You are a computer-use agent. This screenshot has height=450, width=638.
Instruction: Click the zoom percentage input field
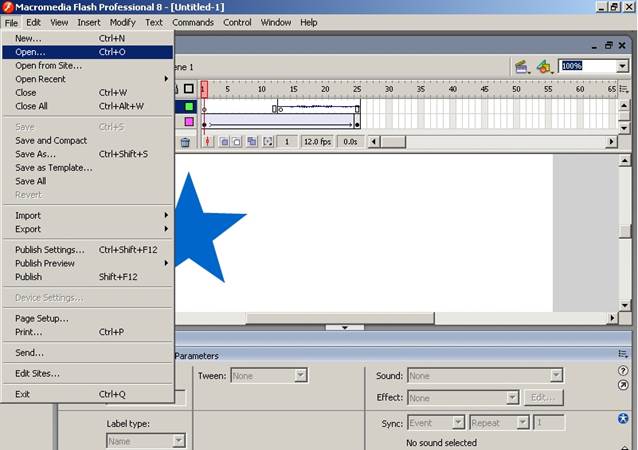pyautogui.click(x=587, y=66)
